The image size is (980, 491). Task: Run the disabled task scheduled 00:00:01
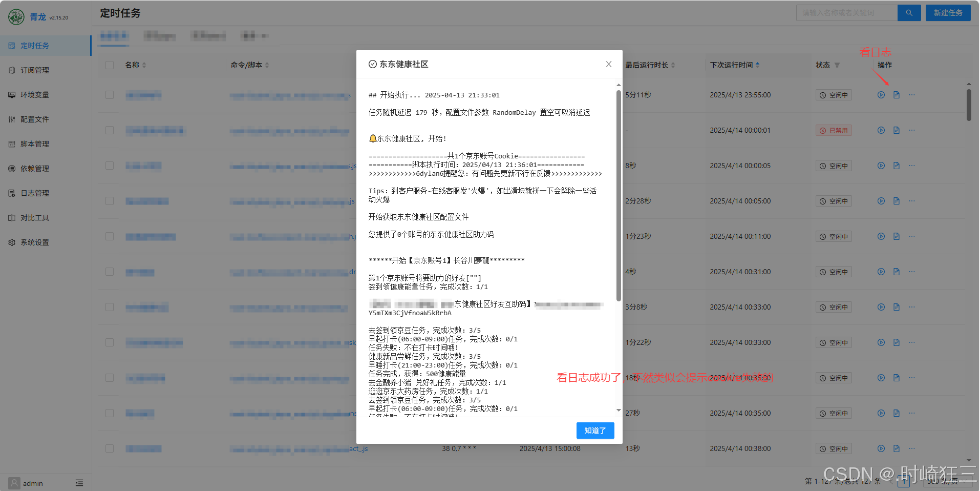pos(881,130)
